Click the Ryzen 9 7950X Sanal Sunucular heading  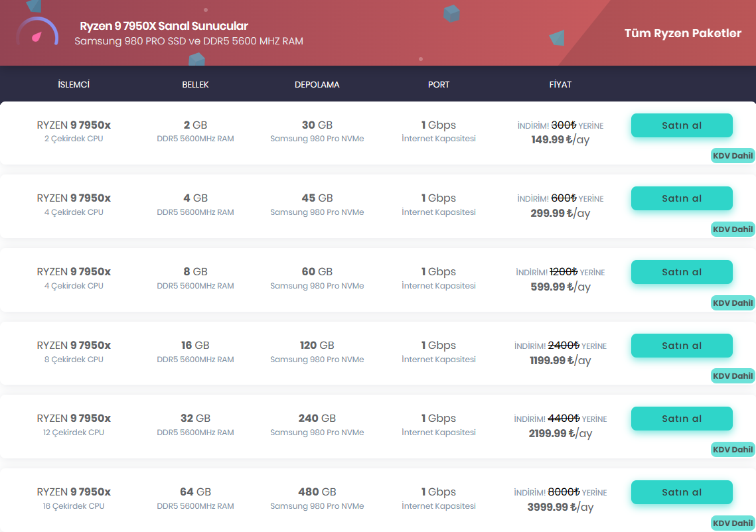click(163, 27)
